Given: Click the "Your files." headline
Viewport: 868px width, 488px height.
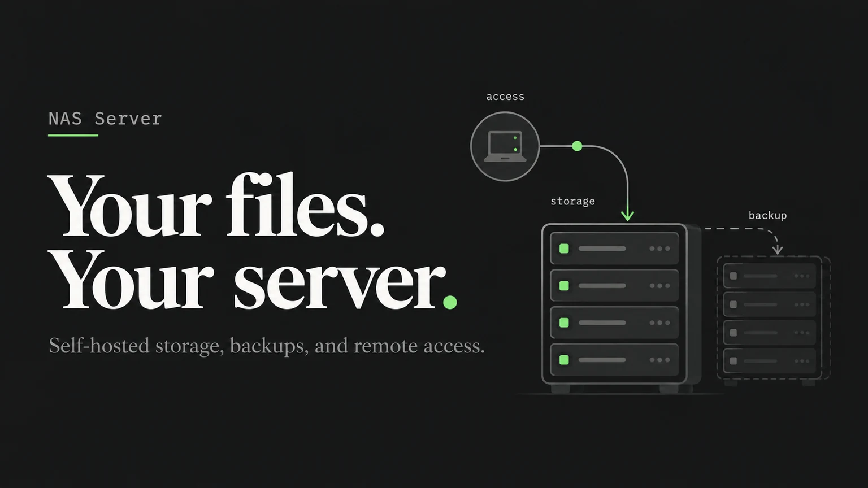Looking at the screenshot, I should click(x=217, y=206).
